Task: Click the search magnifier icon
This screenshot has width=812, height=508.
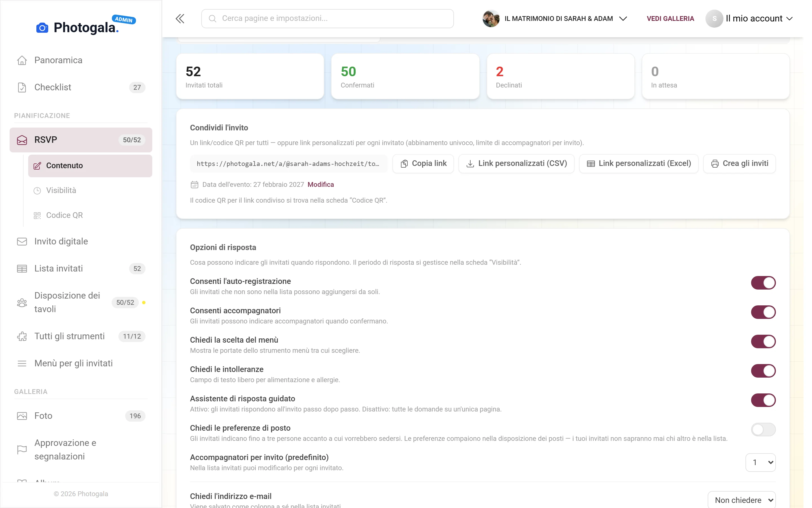Action: [x=212, y=18]
